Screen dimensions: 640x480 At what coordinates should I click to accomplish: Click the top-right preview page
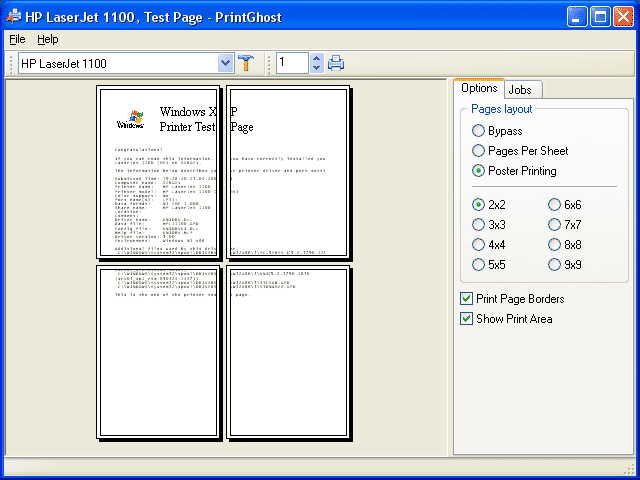pyautogui.click(x=288, y=172)
